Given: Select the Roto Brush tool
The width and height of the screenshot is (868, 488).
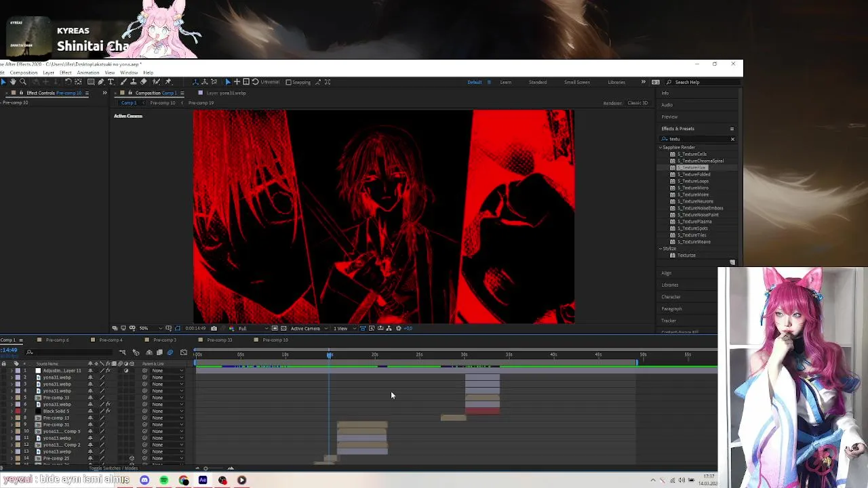Looking at the screenshot, I should point(157,82).
